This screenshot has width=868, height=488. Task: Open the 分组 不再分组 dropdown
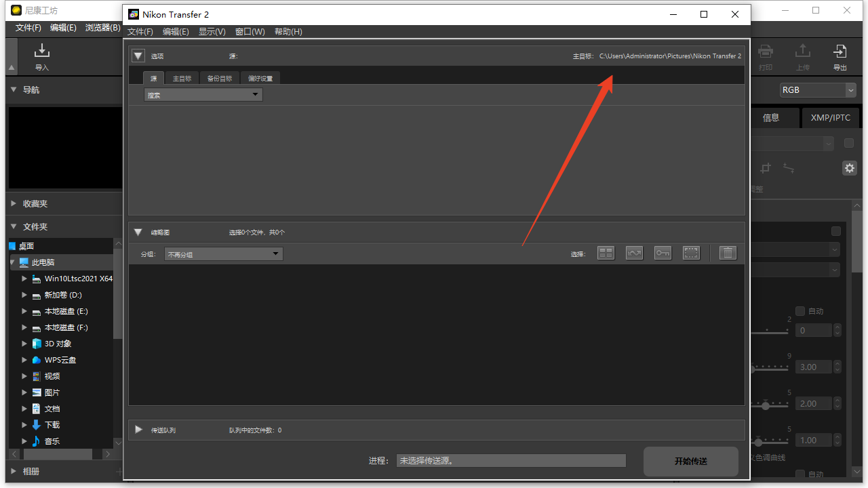point(224,254)
